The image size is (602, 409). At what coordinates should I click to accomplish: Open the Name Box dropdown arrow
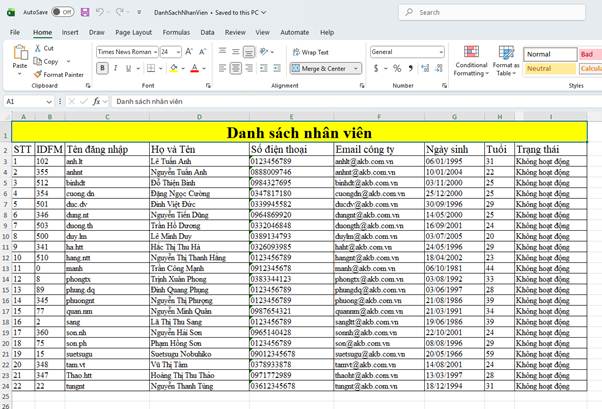49,101
